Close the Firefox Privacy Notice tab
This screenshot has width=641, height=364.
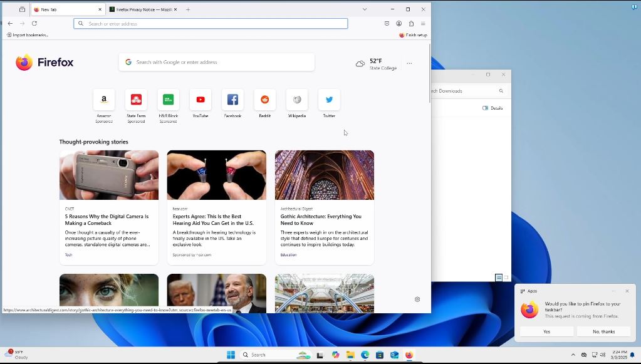tap(175, 9)
